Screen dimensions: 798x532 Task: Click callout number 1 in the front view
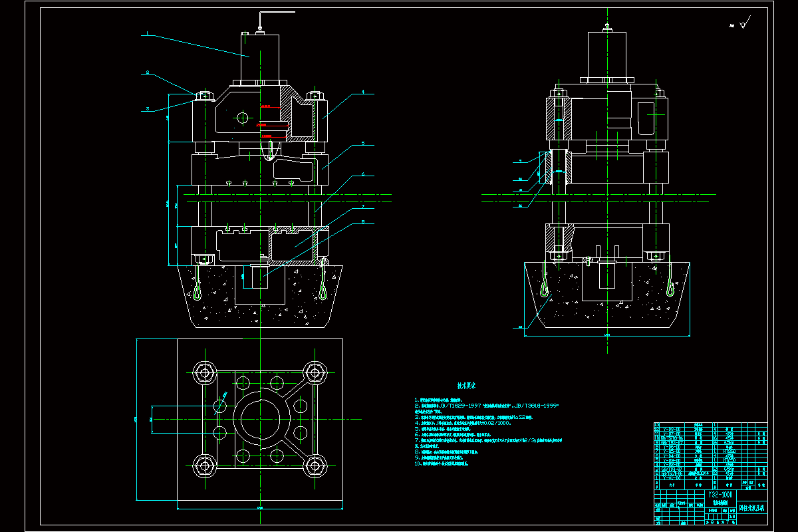pos(148,33)
